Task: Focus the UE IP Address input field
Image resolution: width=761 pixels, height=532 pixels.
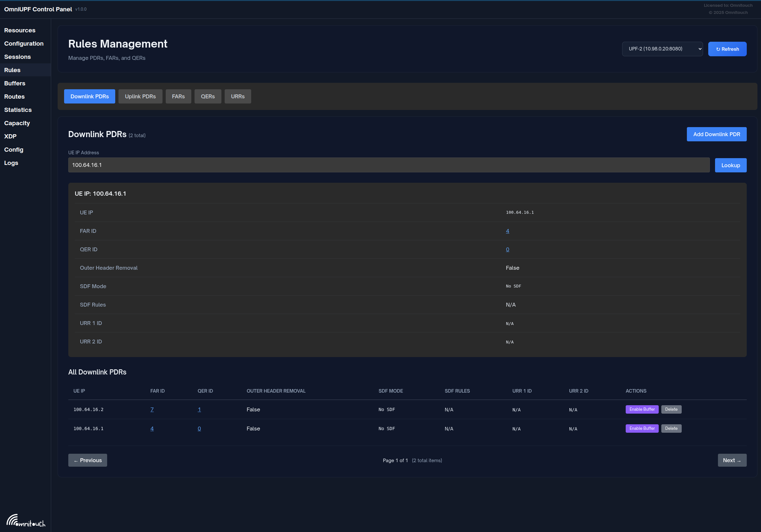Action: click(389, 165)
